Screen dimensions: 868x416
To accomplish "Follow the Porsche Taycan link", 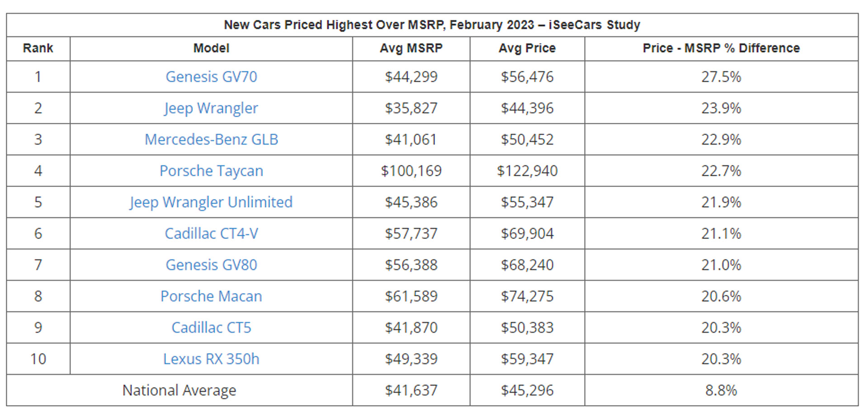I will tap(211, 171).
